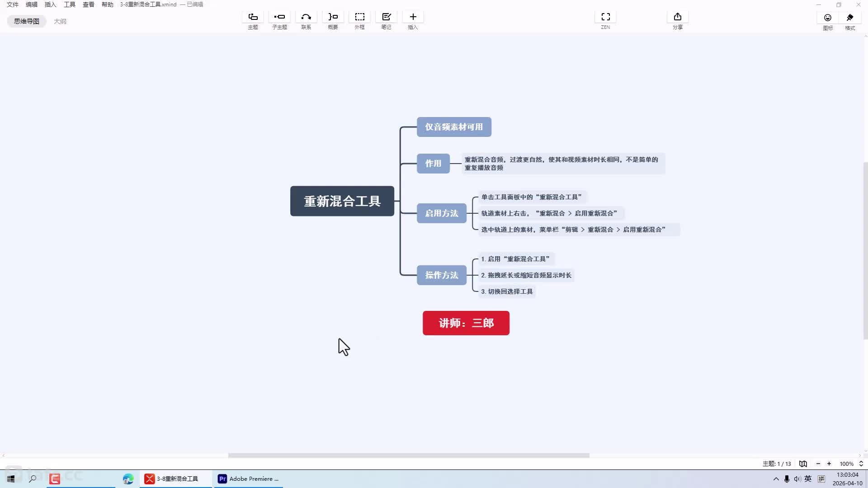Screen dimensions: 868x488
Task: Open the 图标 sticker panel
Action: coord(828,21)
